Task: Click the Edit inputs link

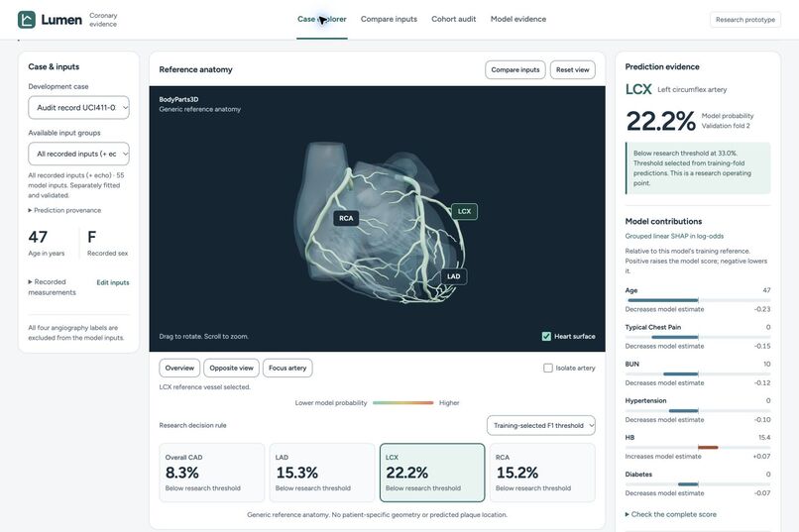Action: [x=113, y=282]
